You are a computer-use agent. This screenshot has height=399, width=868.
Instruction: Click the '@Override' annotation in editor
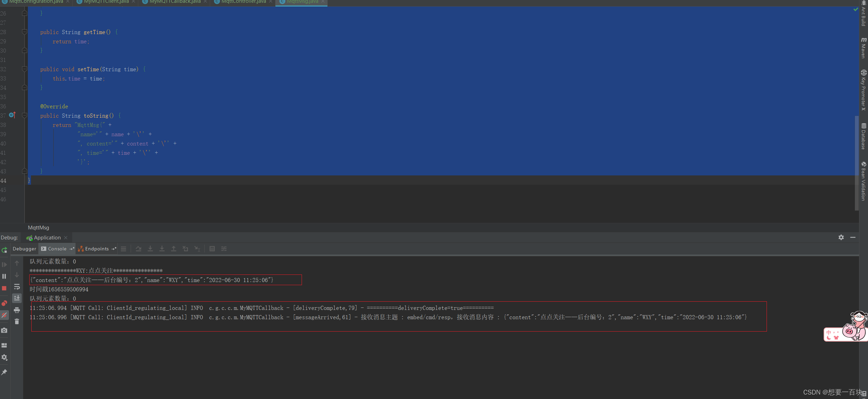[x=54, y=107]
